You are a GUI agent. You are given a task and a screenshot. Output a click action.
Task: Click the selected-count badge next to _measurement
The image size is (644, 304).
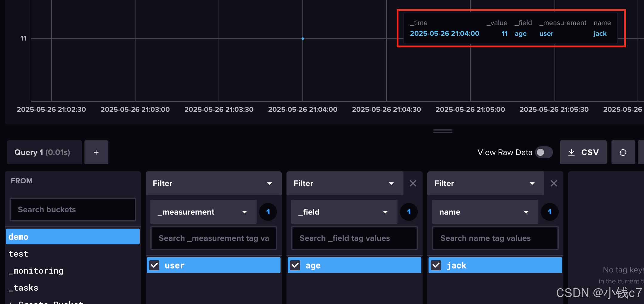pos(268,212)
